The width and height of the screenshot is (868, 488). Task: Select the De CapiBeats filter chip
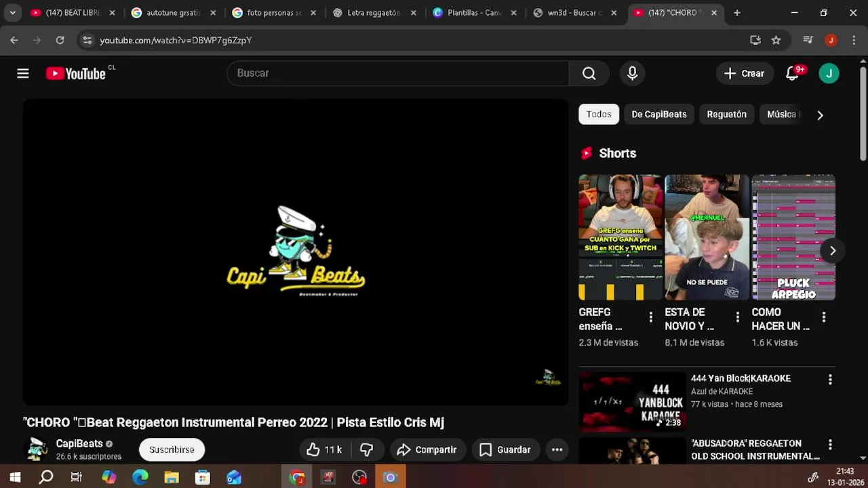(659, 115)
